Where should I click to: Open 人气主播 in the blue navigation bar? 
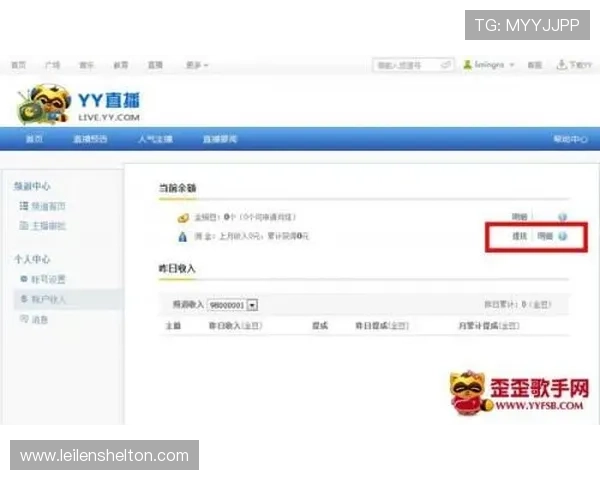(x=155, y=139)
